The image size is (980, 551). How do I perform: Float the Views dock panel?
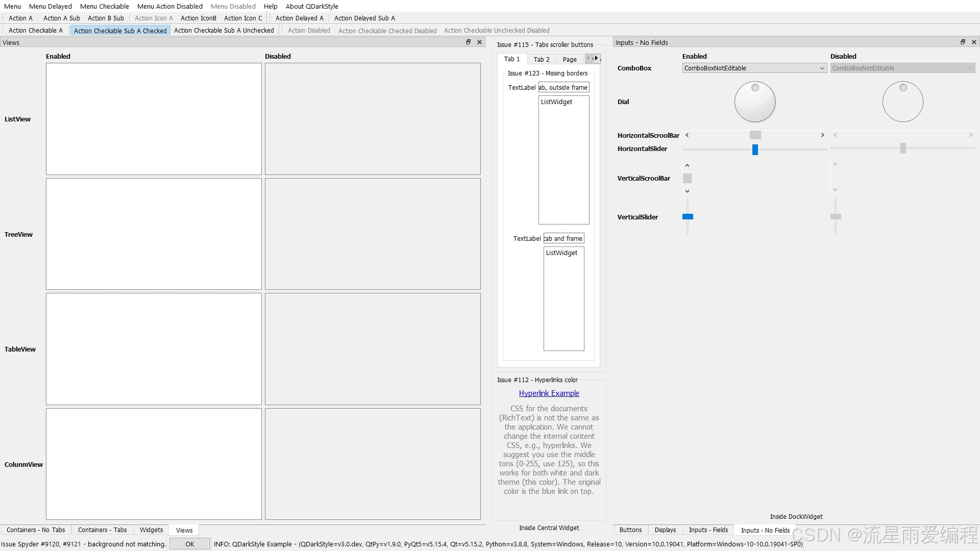coord(468,42)
